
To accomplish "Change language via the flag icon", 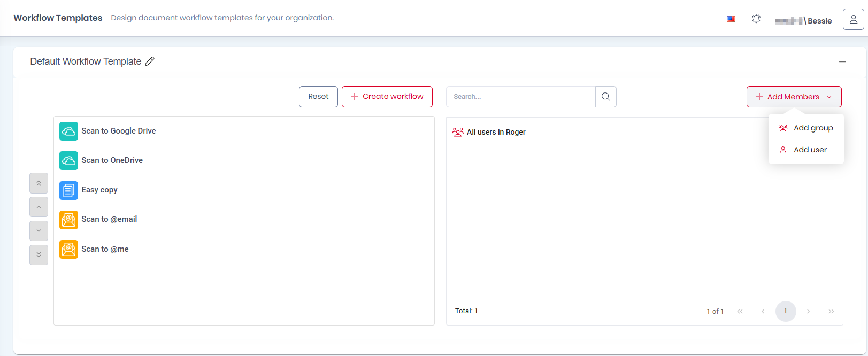I will (731, 19).
